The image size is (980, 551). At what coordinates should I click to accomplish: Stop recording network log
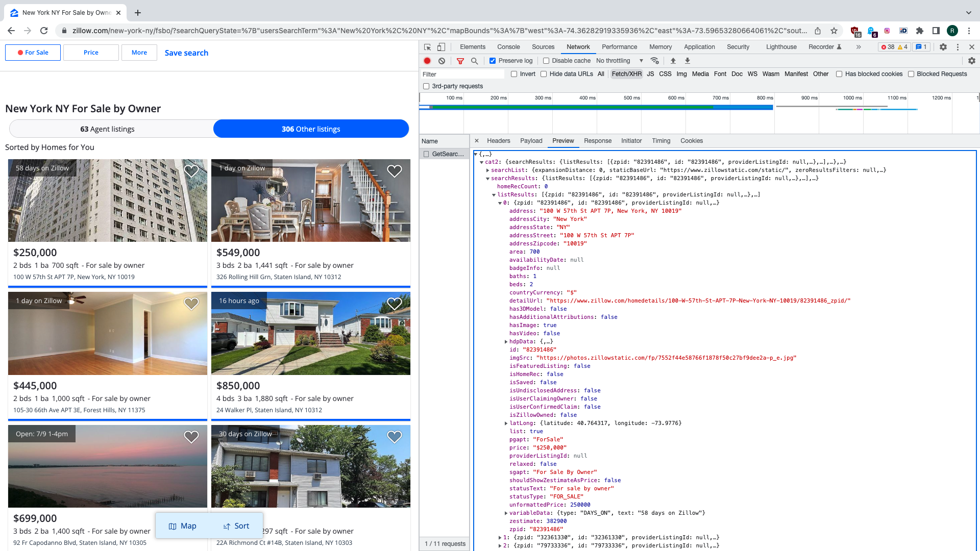click(x=427, y=61)
